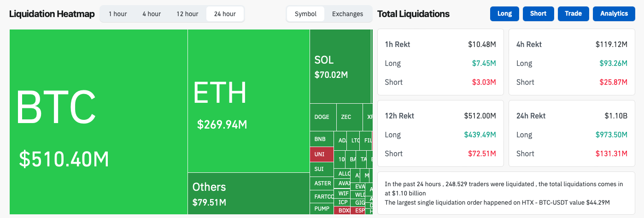This screenshot has height=218, width=644.
Task: Click the 24h Rekt summary card
Action: click(x=572, y=134)
